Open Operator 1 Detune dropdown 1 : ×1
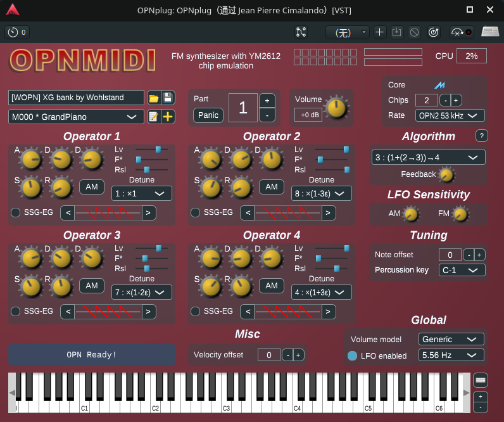 click(x=142, y=194)
